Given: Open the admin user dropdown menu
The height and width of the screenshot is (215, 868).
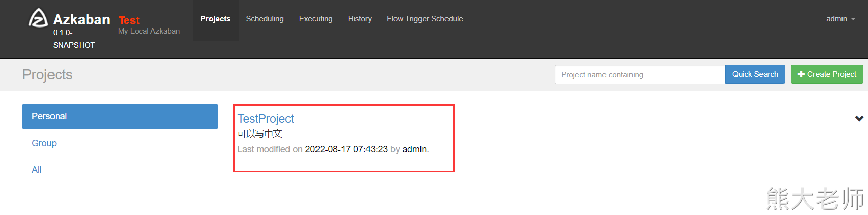Looking at the screenshot, I should tap(840, 19).
